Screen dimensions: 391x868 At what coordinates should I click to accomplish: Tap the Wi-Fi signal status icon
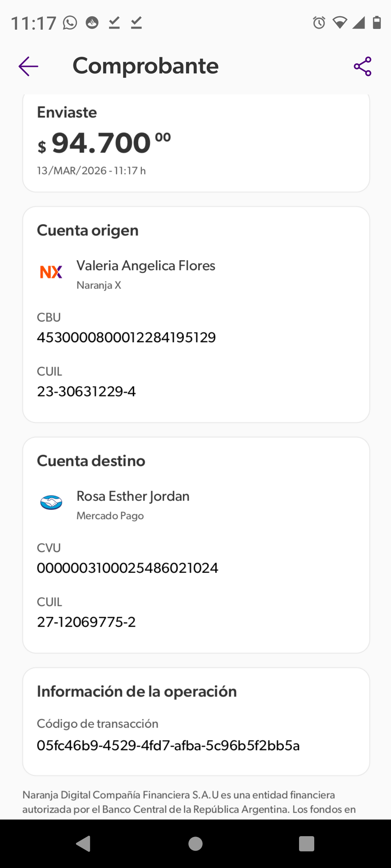pyautogui.click(x=340, y=23)
